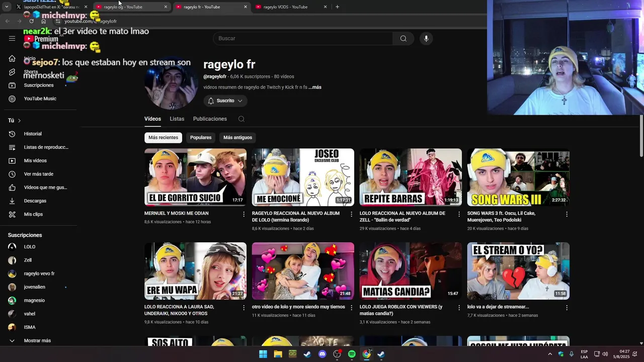Open a new browser tab
This screenshot has height=362, width=644.
tap(337, 7)
